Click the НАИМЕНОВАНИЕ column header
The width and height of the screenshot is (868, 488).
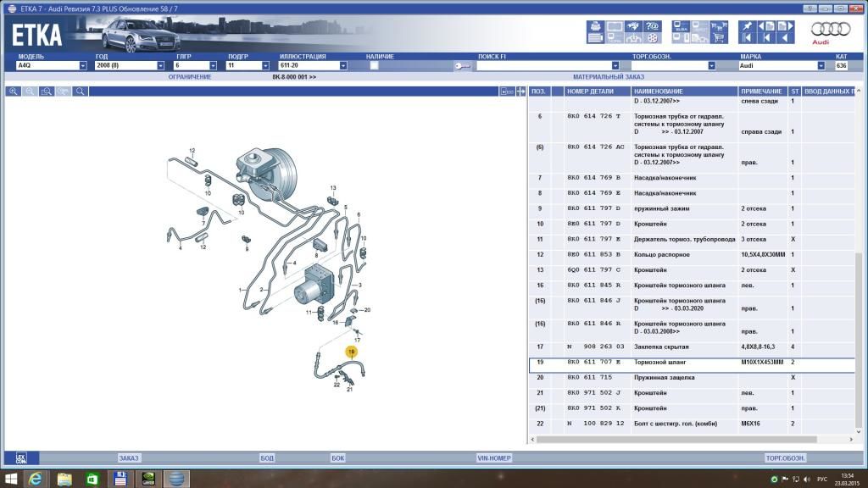[658, 91]
